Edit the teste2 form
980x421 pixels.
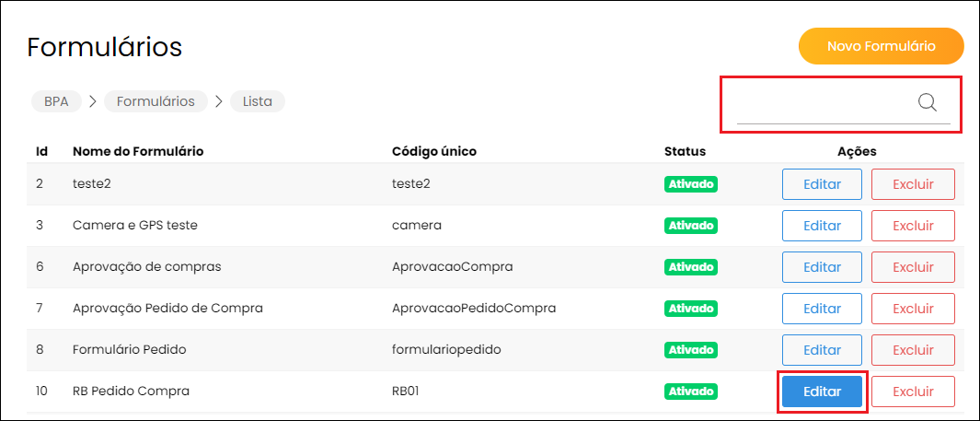822,184
